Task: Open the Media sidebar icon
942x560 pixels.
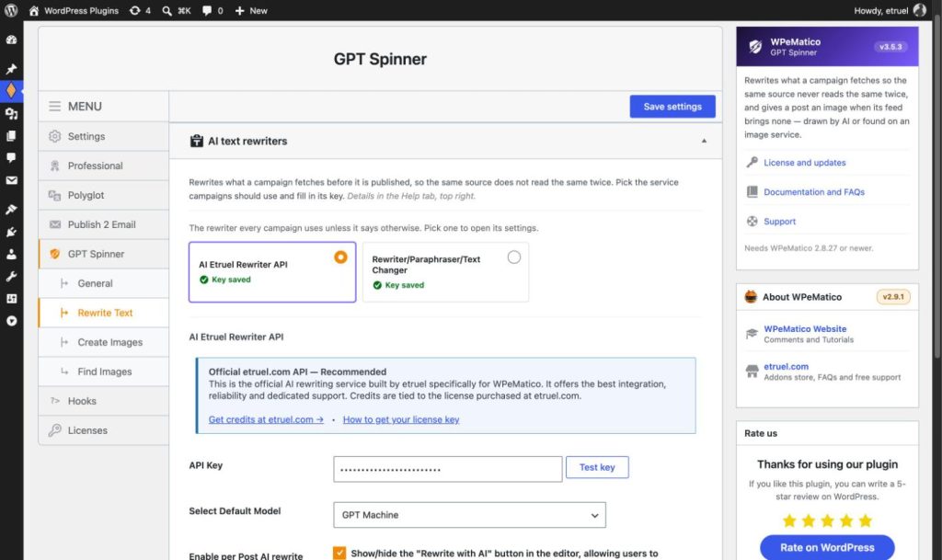Action: click(x=11, y=113)
